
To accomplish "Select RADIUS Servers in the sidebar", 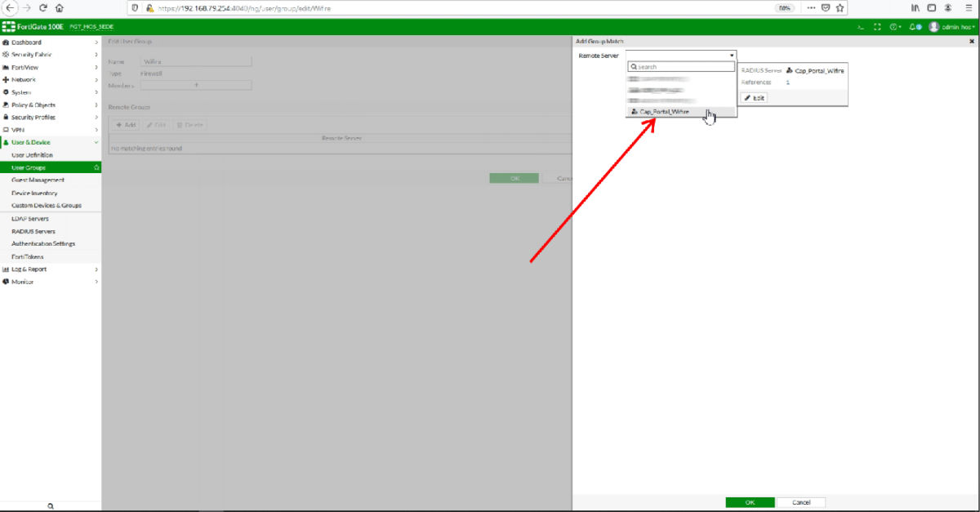I will (x=35, y=230).
